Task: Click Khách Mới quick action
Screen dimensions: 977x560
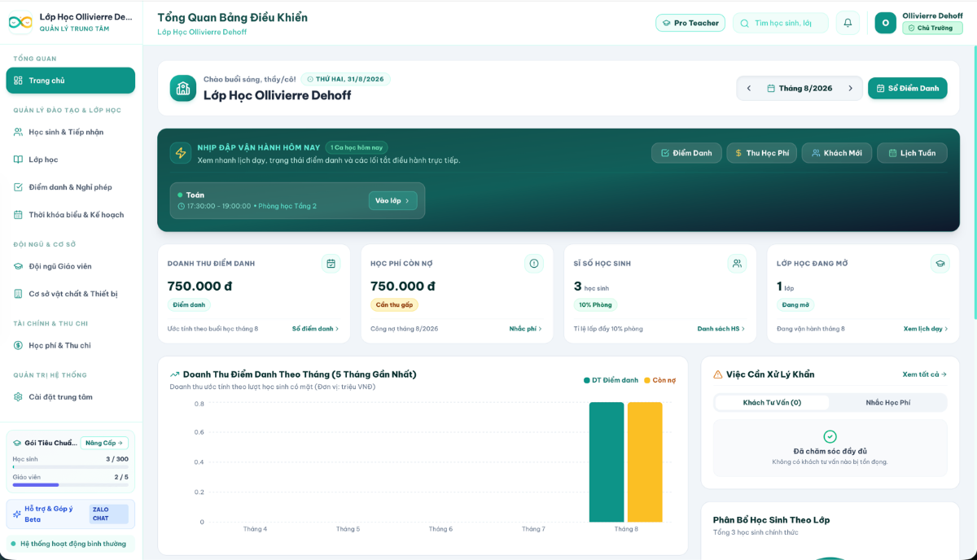Action: tap(837, 153)
